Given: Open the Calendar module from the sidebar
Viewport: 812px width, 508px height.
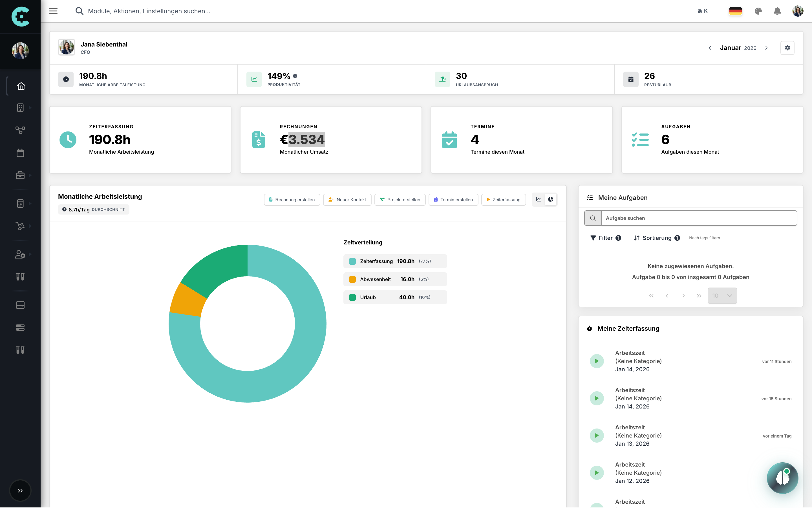Looking at the screenshot, I should [21, 153].
